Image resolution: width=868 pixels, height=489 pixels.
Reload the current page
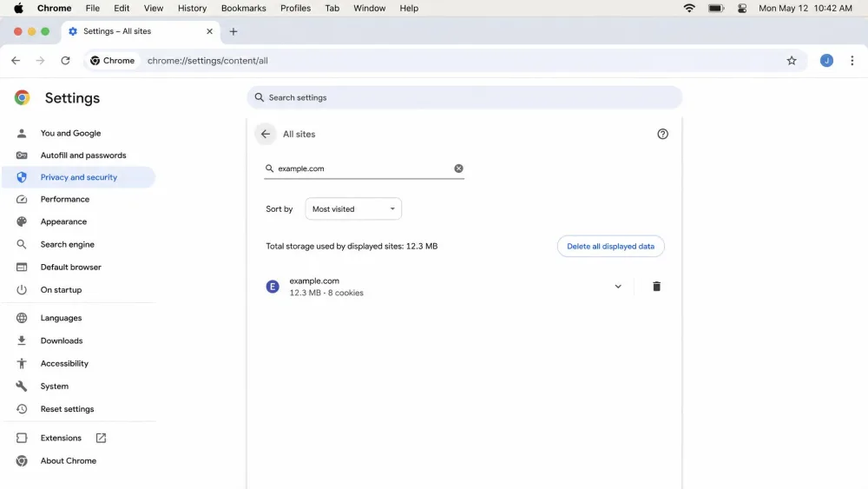point(65,60)
